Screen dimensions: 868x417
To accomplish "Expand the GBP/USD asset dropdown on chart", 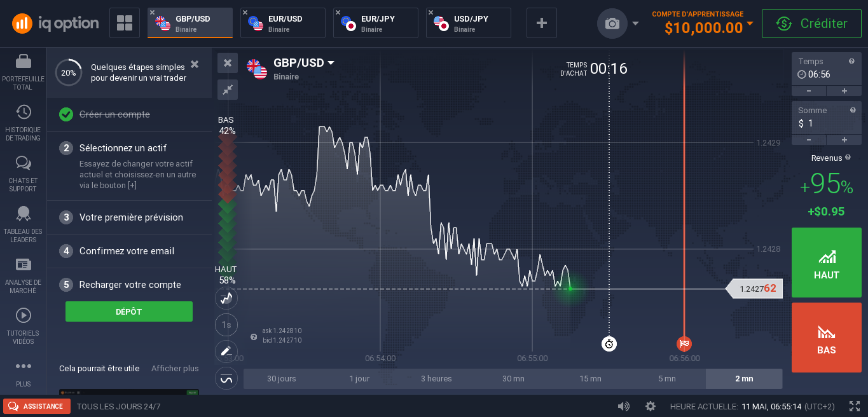I will pos(331,63).
